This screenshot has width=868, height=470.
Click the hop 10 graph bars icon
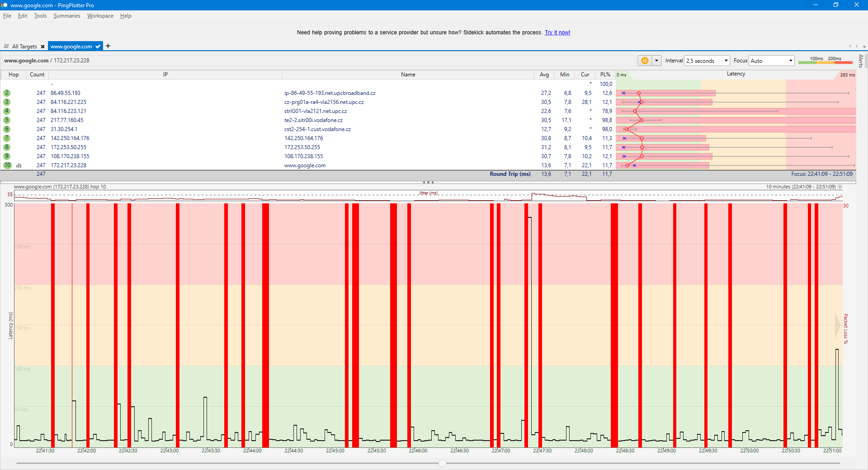[x=19, y=165]
